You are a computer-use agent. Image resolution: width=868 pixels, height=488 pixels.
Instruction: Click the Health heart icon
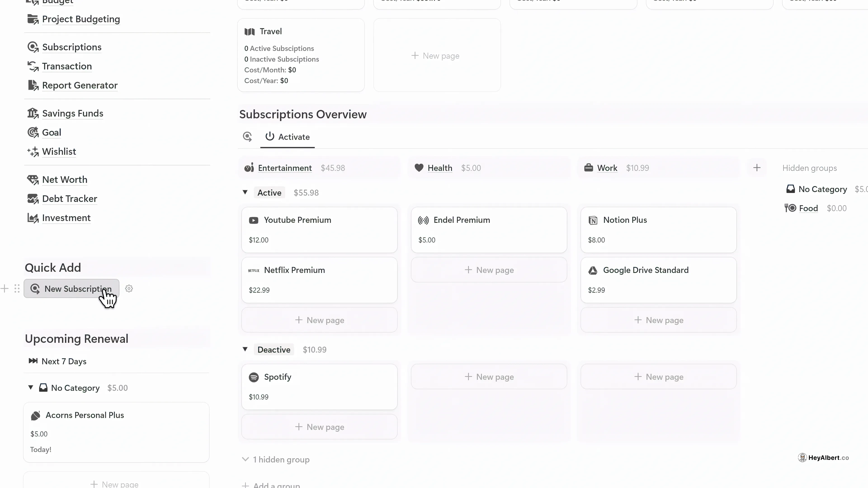[419, 168]
